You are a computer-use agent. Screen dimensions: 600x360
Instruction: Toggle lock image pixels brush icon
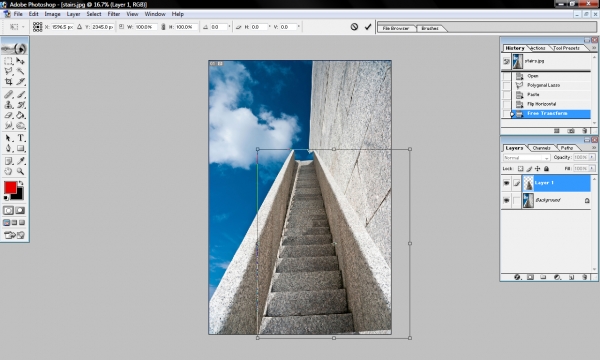point(529,168)
